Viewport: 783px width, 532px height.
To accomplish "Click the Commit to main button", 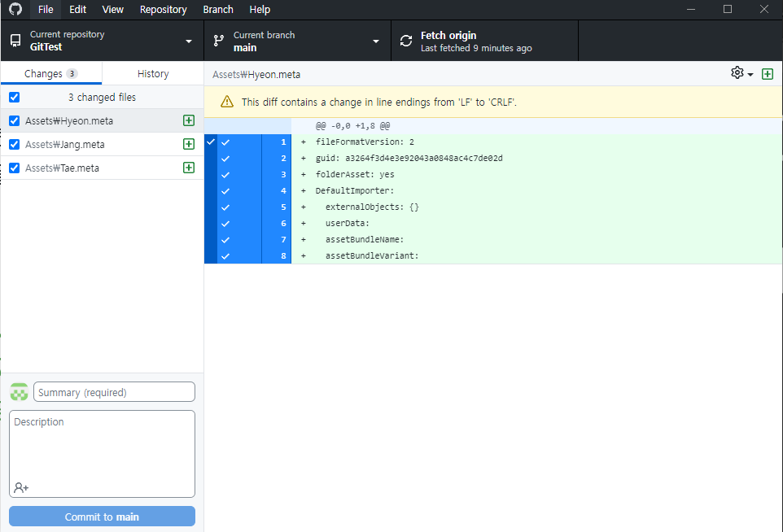I will coord(102,517).
